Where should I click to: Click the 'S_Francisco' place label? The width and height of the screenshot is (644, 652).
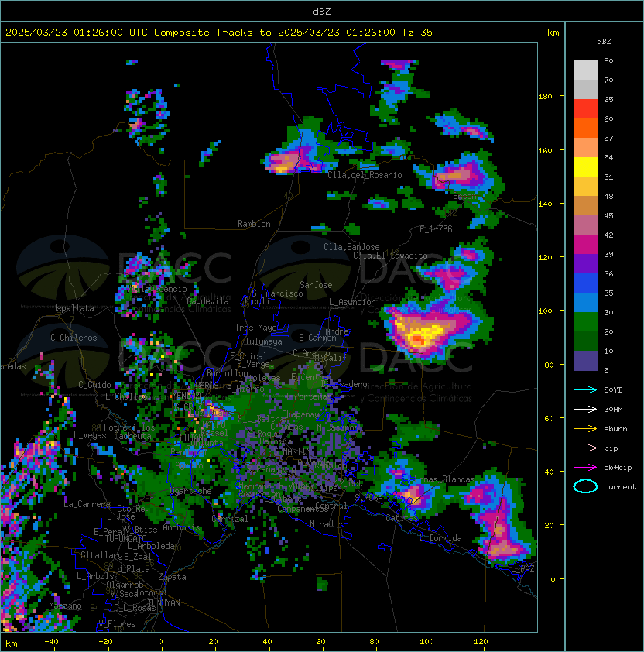pos(277,293)
